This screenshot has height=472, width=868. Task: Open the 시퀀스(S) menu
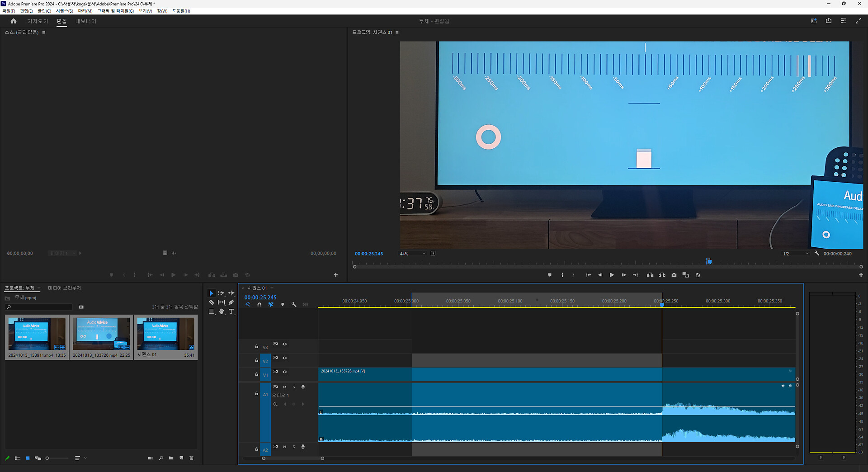pos(64,11)
